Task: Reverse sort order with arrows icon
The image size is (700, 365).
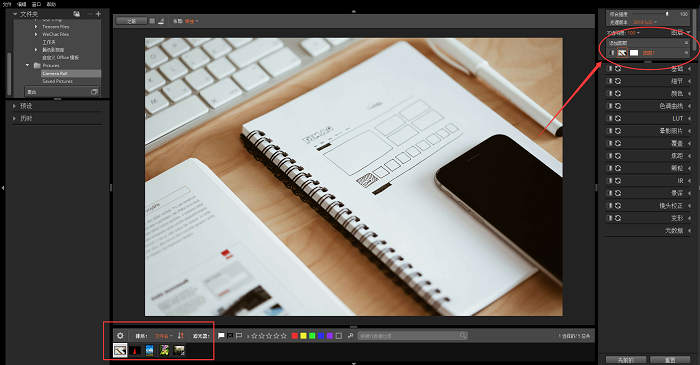Action: (180, 336)
